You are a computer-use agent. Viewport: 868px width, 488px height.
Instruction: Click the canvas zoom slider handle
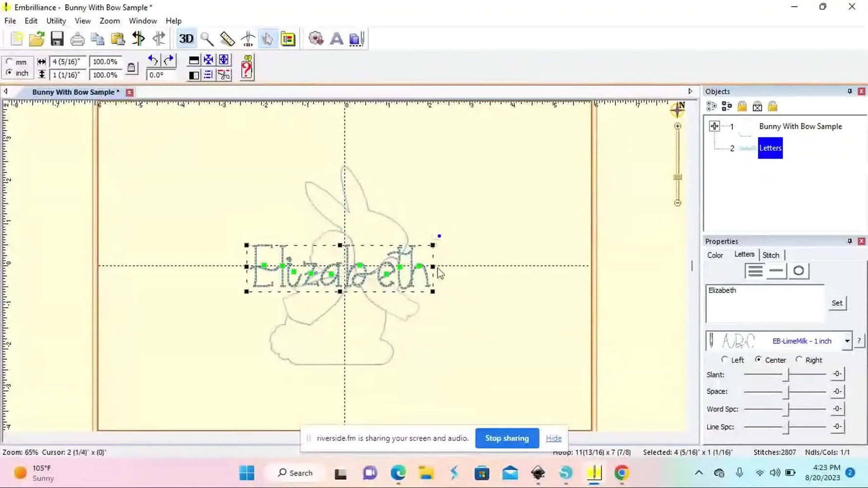(x=677, y=177)
